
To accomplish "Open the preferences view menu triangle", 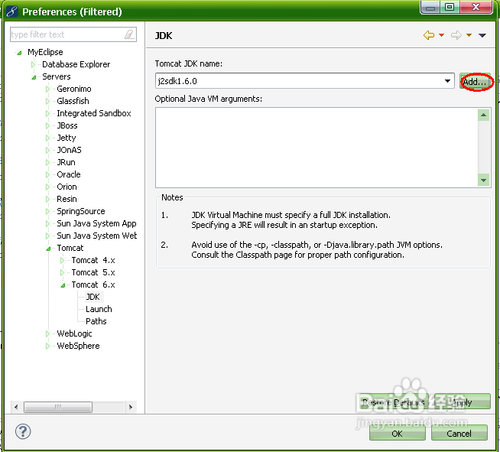I will tap(482, 35).
